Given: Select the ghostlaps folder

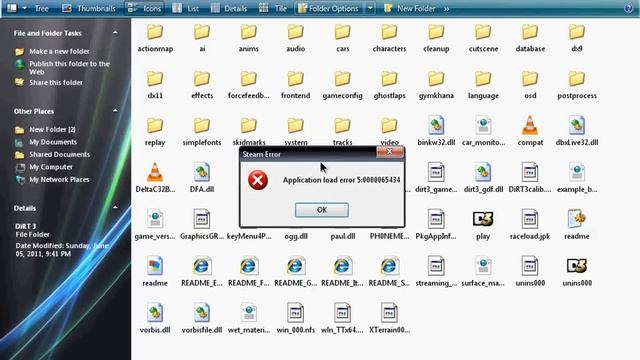Looking at the screenshot, I should pos(389,85).
